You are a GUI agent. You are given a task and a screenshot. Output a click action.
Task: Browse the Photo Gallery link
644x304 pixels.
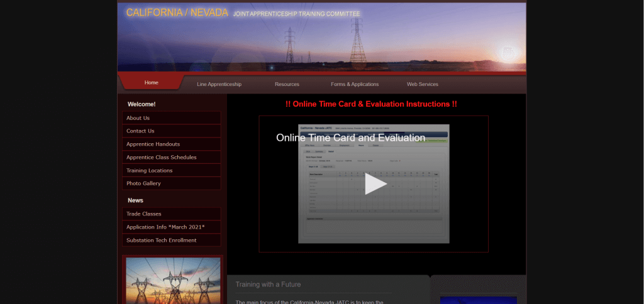coord(143,184)
